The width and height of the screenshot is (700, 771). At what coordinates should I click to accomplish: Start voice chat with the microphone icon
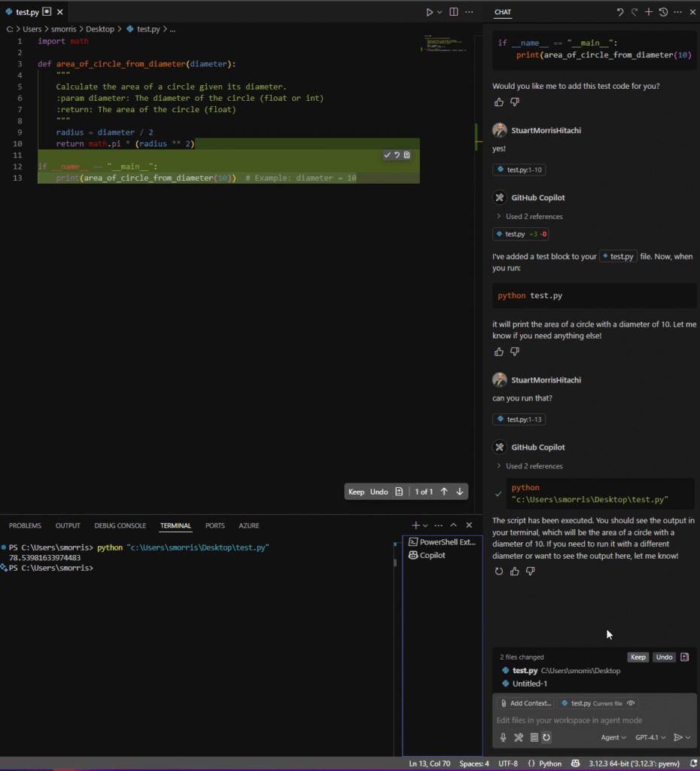tap(503, 738)
